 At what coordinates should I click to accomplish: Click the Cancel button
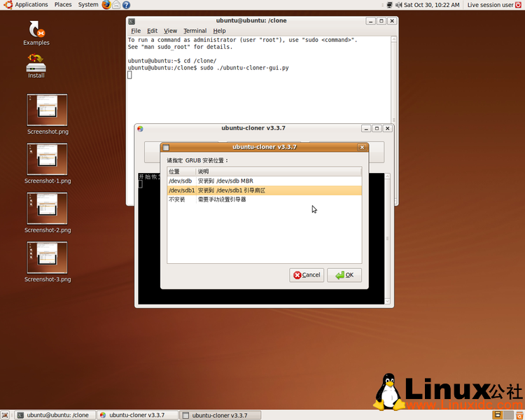[307, 275]
